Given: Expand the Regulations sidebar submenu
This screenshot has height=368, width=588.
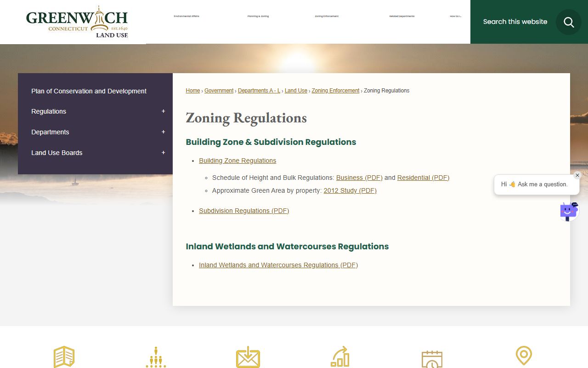Looking at the screenshot, I should pos(163,111).
